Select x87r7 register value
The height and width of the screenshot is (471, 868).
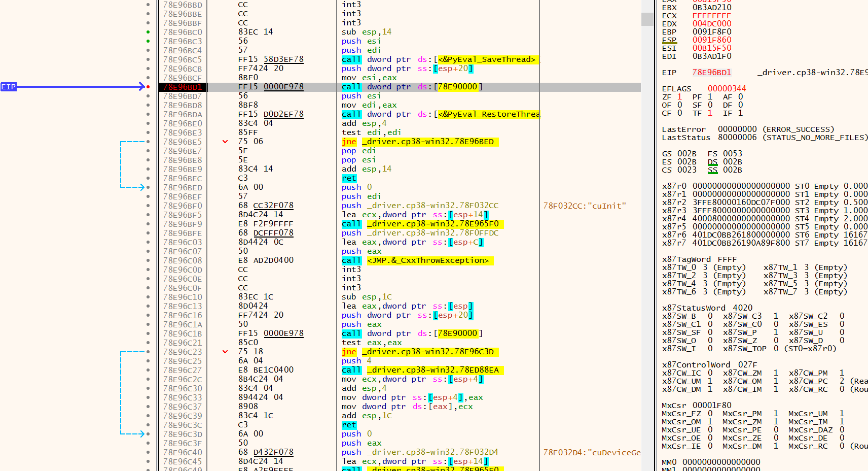[741, 243]
